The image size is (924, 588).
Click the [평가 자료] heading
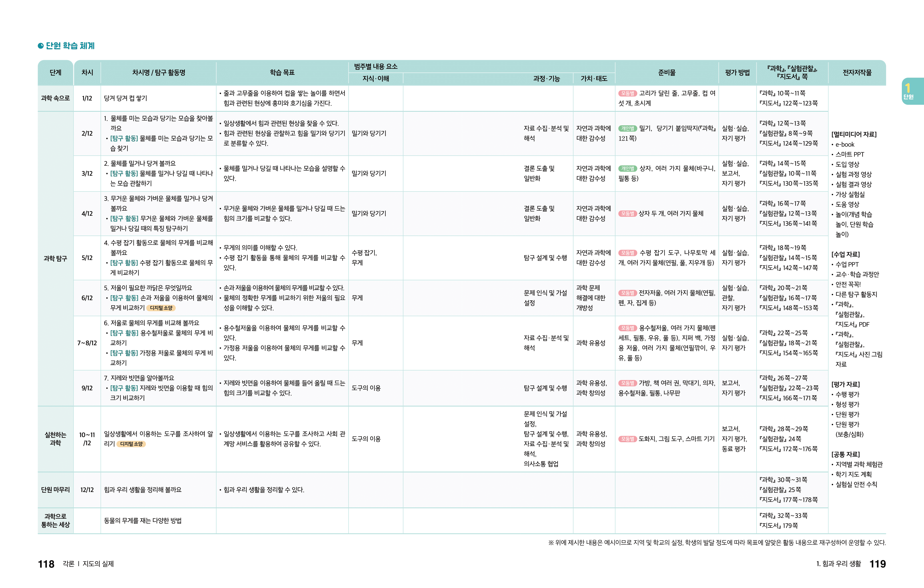click(845, 384)
